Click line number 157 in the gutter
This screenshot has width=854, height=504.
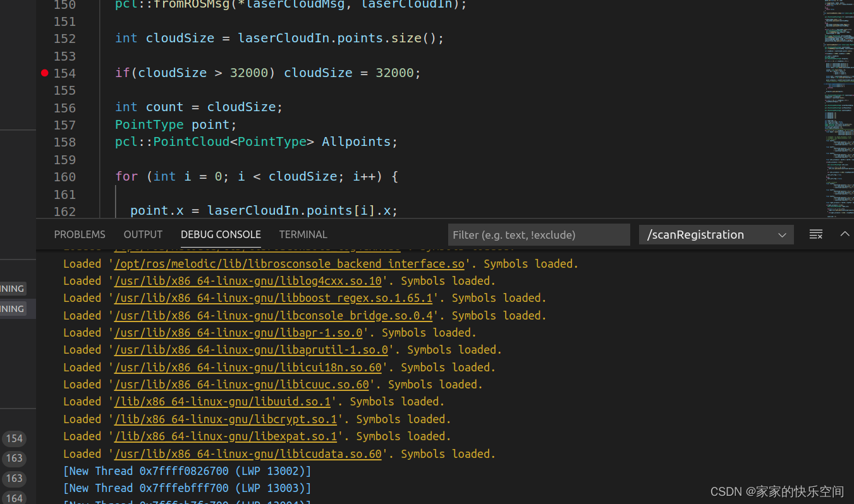click(64, 125)
